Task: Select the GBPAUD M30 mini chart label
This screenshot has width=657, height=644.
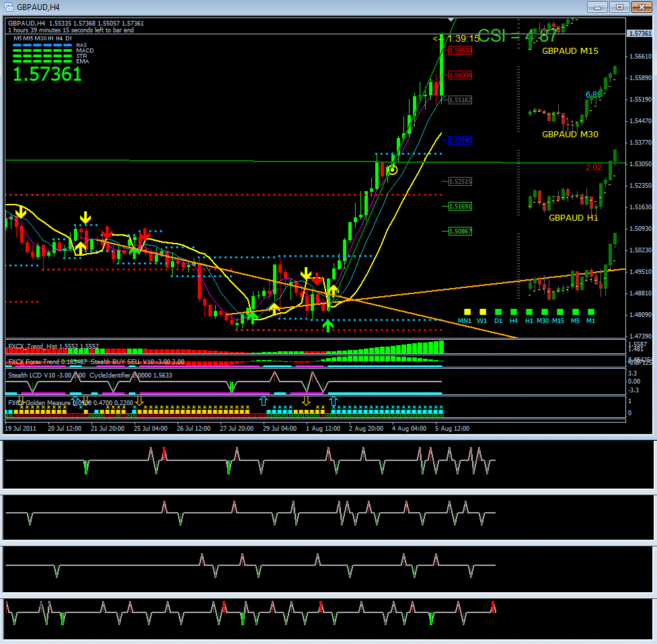Action: click(570, 134)
